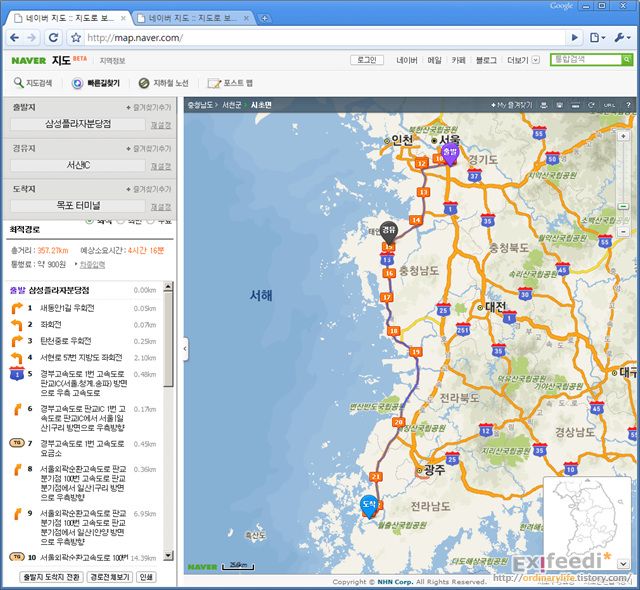Viewport: 640px width, 590px height.
Task: Close the first Naver map tab
Action: tap(123, 18)
